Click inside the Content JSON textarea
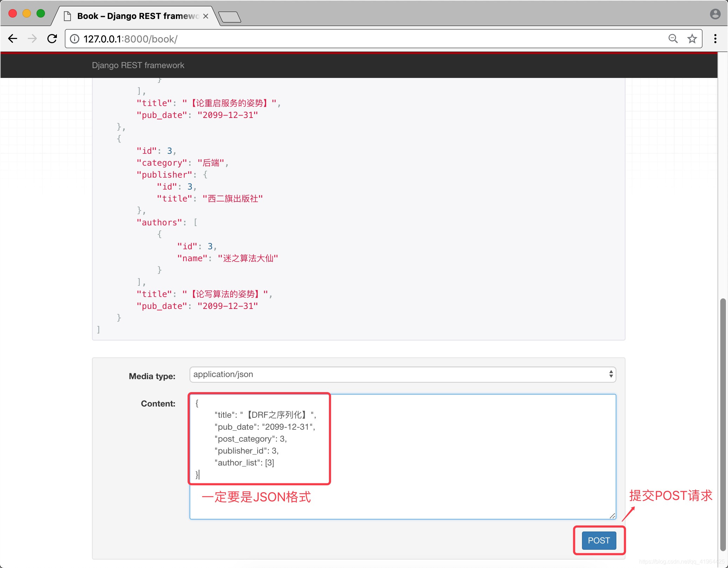Screen dimensions: 728x568 pyautogui.click(x=403, y=456)
